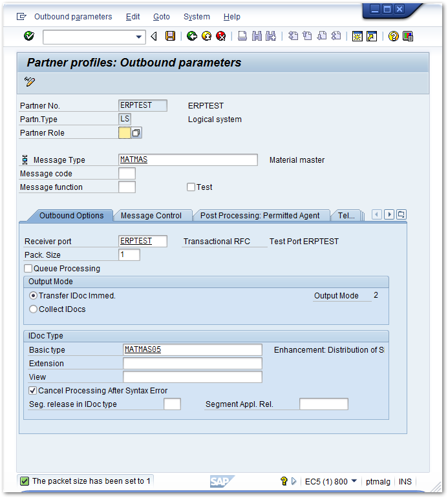Go to Previous Page icon
Image resolution: width=448 pixels, height=498 pixels.
point(307,36)
